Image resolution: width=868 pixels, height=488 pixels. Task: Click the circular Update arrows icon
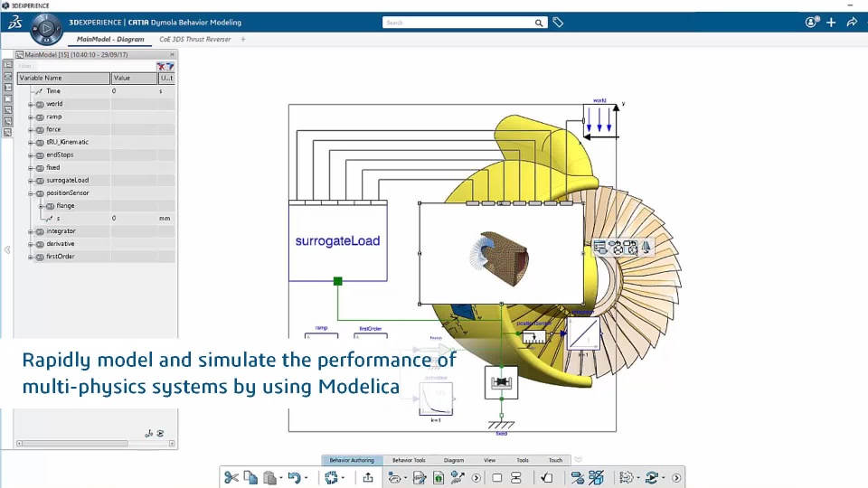(x=331, y=477)
